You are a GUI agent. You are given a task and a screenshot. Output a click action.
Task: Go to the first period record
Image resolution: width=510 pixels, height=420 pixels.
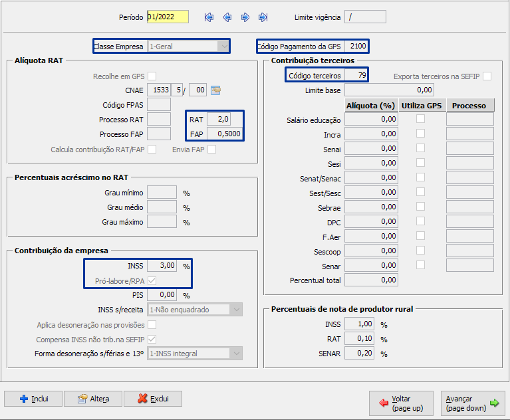209,17
